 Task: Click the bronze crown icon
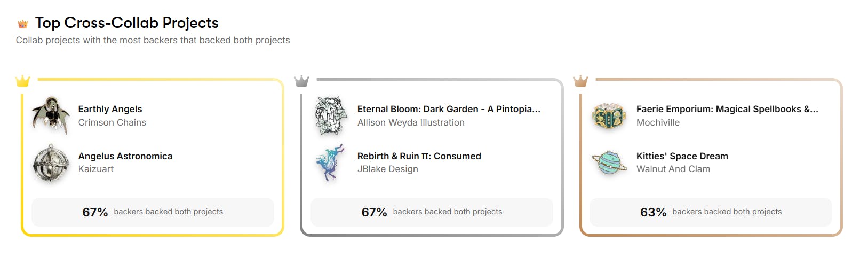(x=580, y=81)
